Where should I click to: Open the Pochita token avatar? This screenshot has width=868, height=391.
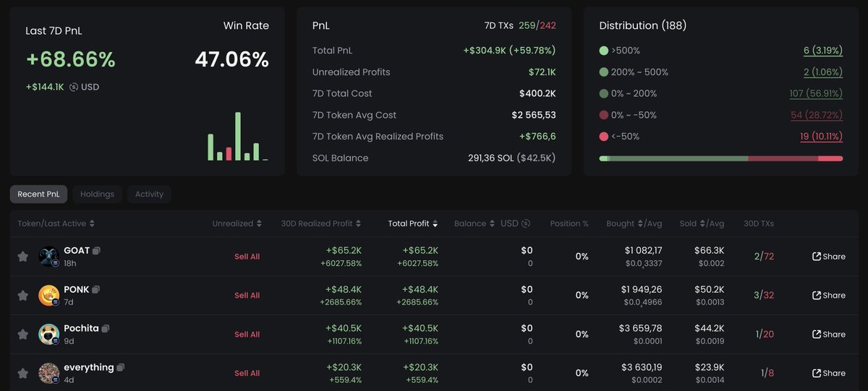click(x=49, y=334)
